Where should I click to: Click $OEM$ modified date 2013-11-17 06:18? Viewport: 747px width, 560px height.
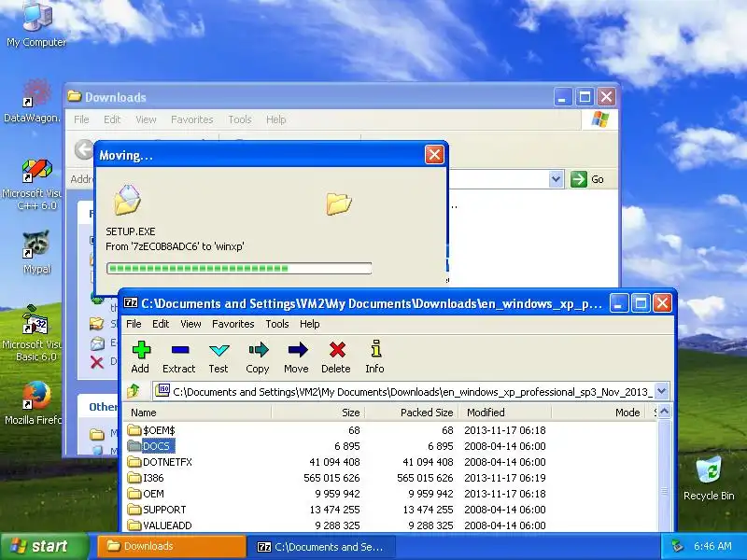[505, 430]
